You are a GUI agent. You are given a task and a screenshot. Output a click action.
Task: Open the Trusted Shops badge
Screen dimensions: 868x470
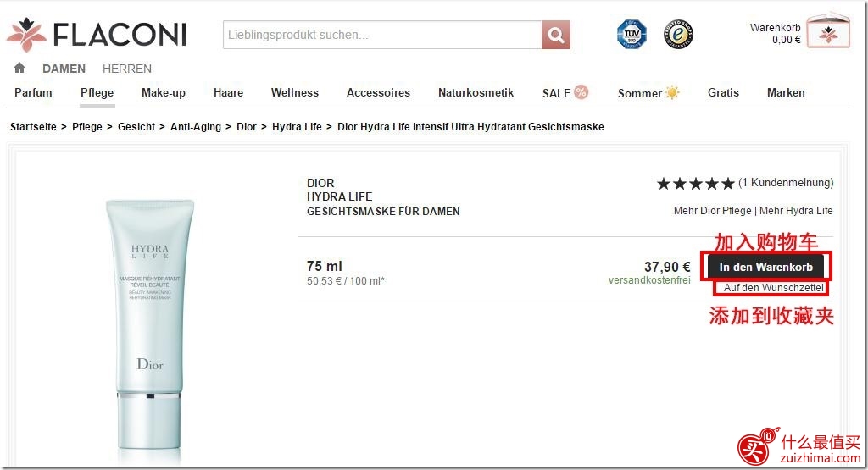click(x=678, y=34)
